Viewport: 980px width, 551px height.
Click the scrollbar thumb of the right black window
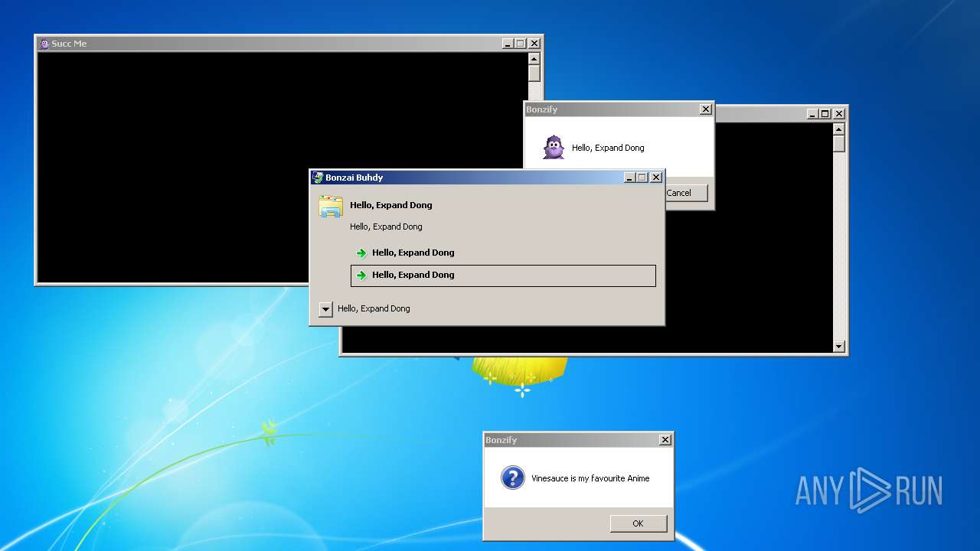[839, 144]
